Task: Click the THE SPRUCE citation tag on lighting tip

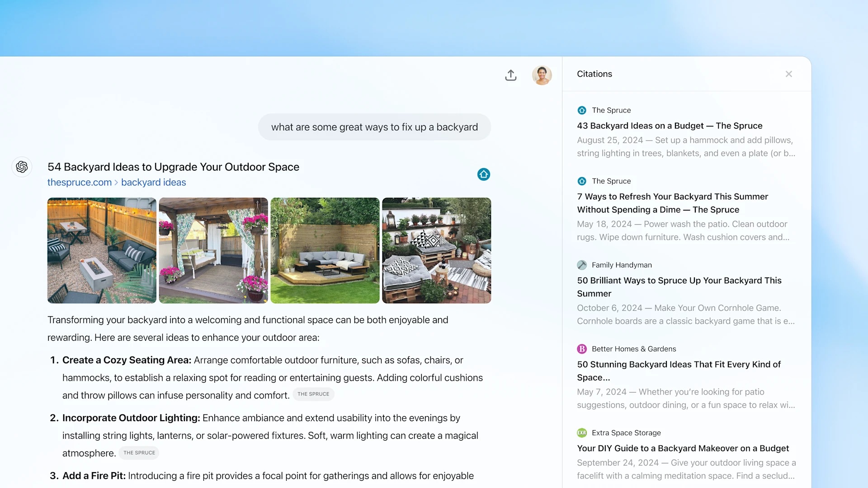Action: (140, 453)
